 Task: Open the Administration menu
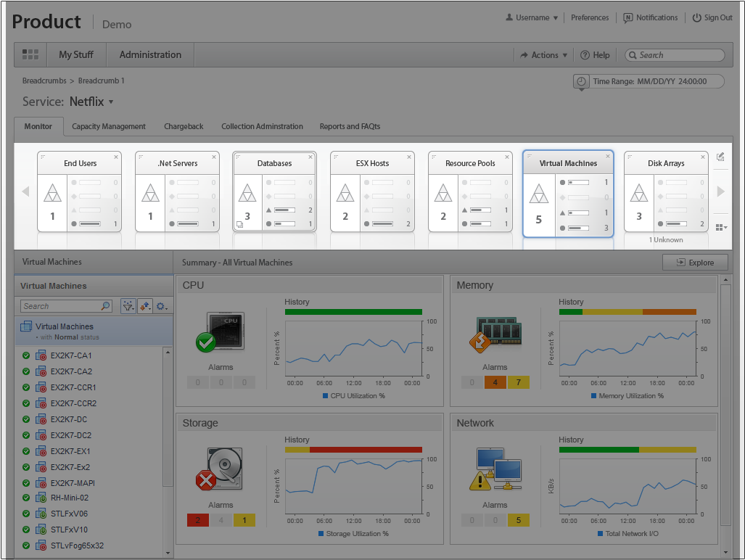click(150, 54)
